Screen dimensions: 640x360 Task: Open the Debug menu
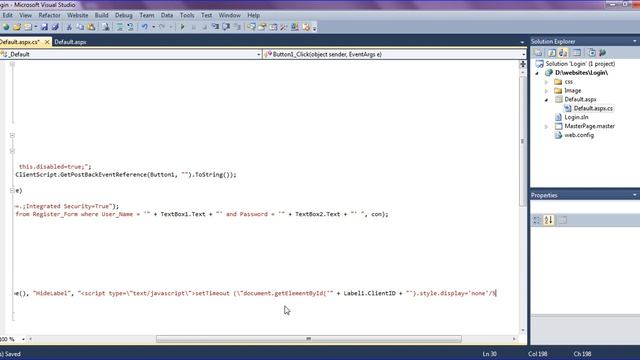(x=124, y=15)
